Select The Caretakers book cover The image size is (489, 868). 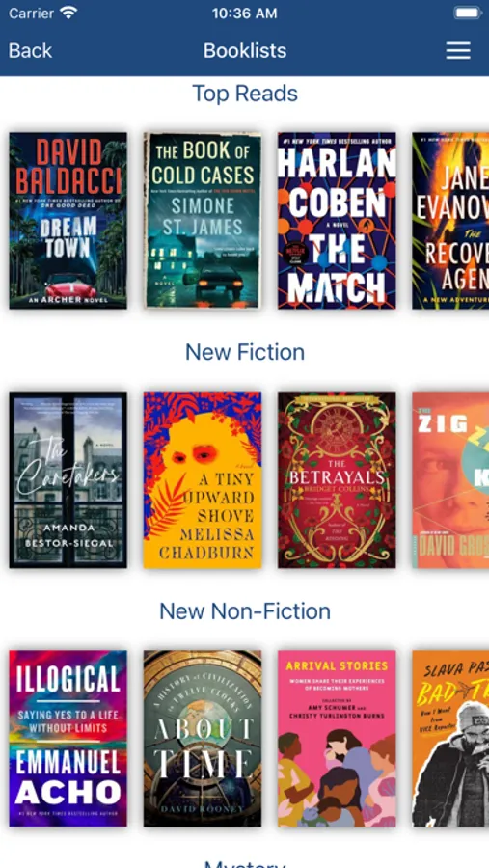68,479
